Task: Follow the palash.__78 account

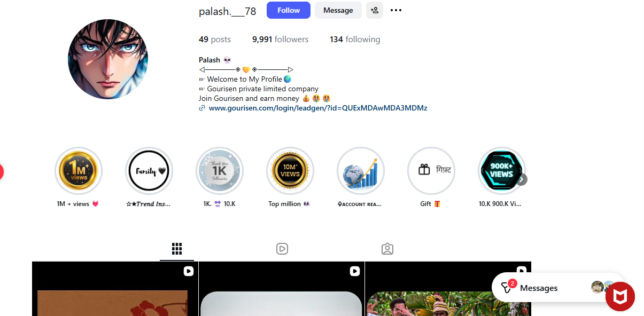Action: point(289,10)
